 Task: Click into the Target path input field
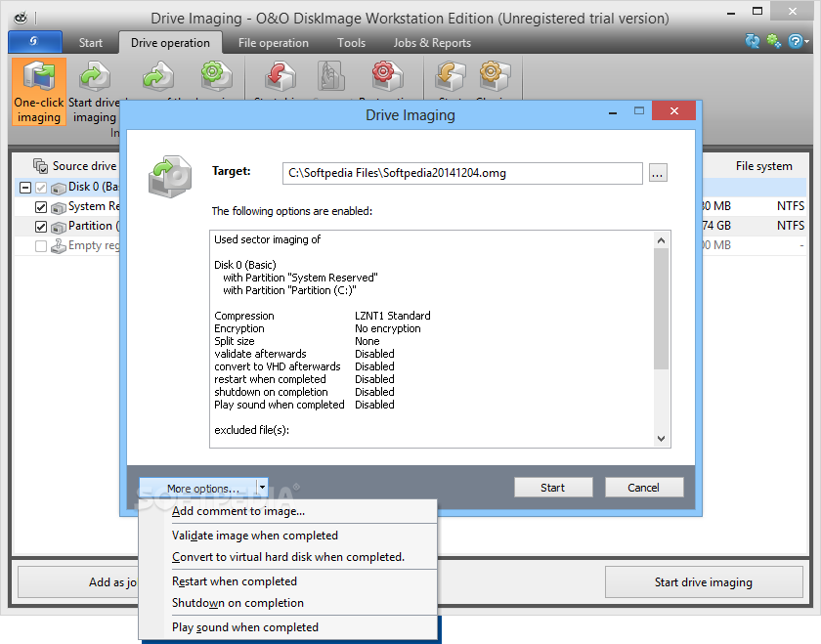coord(462,173)
